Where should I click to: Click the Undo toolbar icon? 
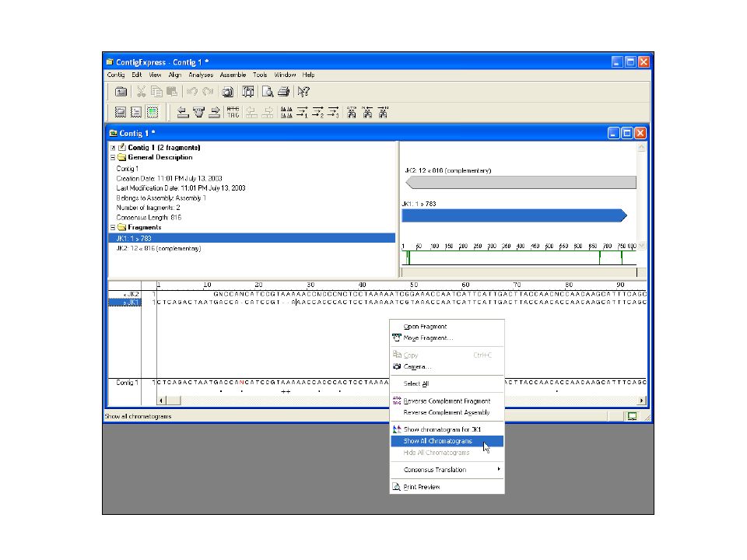click(192, 92)
